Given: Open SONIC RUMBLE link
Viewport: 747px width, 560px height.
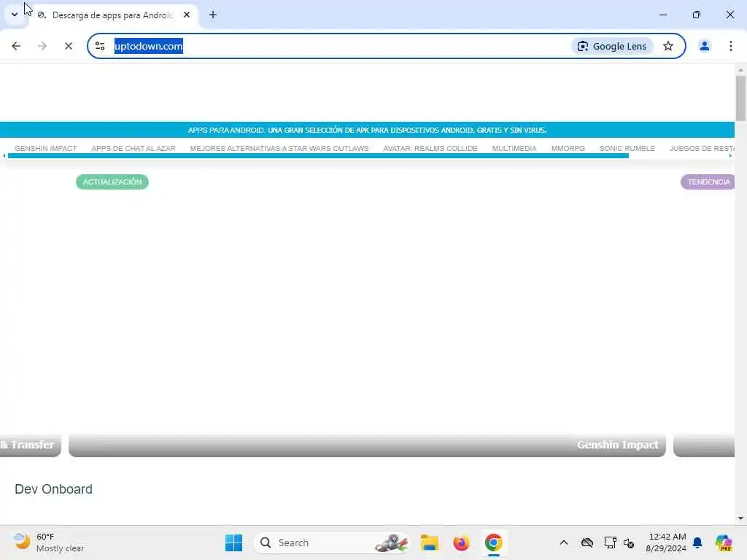Looking at the screenshot, I should point(627,149).
